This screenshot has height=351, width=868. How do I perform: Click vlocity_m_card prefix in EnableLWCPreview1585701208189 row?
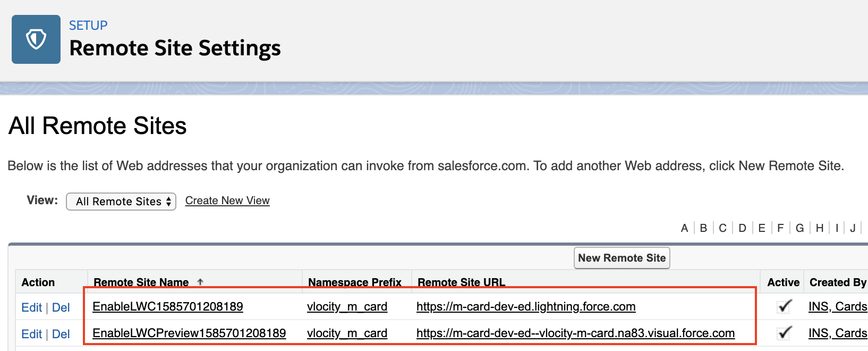[x=347, y=333]
